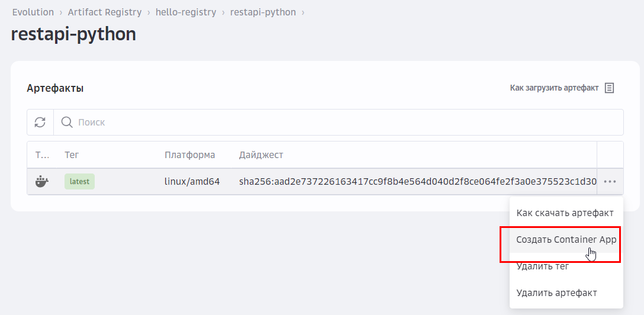Screen dimensions: 644x315
Task: Click the document icon beside Как загрузить артефакт
Action: point(609,88)
